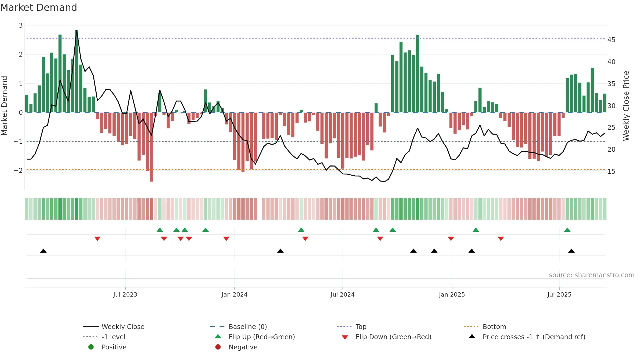Image resolution: width=644 pixels, height=362 pixels.
Task: Click the black Price crosses legend triangle
Action: 472,336
